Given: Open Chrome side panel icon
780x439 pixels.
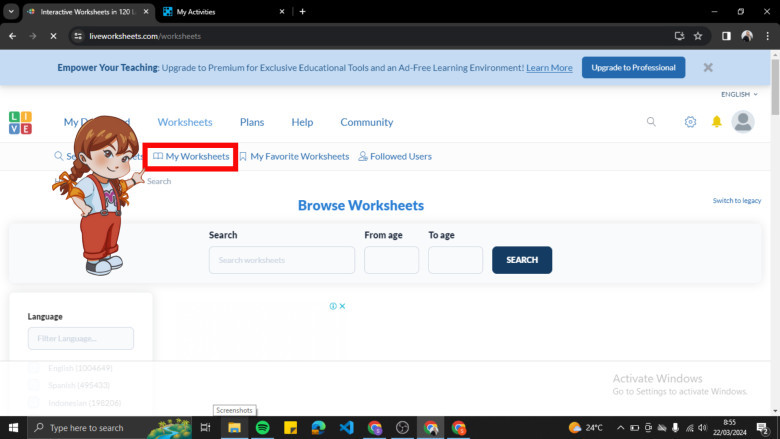Looking at the screenshot, I should (x=726, y=36).
